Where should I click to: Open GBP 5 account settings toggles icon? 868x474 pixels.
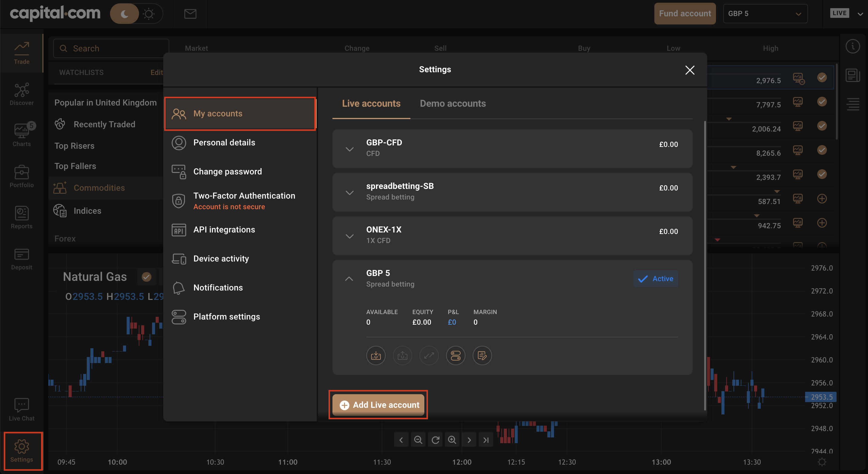pos(455,355)
